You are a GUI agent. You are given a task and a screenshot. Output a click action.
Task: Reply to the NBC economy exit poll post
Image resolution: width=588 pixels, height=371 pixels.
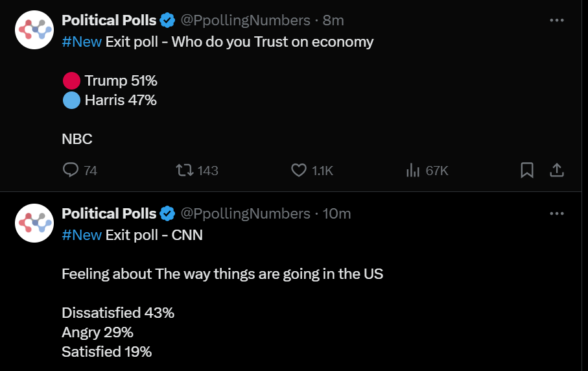click(x=71, y=170)
